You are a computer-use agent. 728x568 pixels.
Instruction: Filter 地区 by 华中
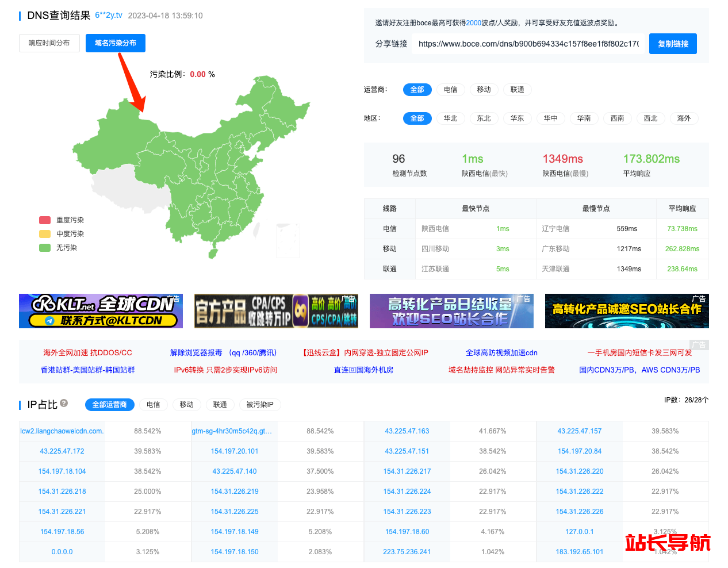tap(551, 118)
